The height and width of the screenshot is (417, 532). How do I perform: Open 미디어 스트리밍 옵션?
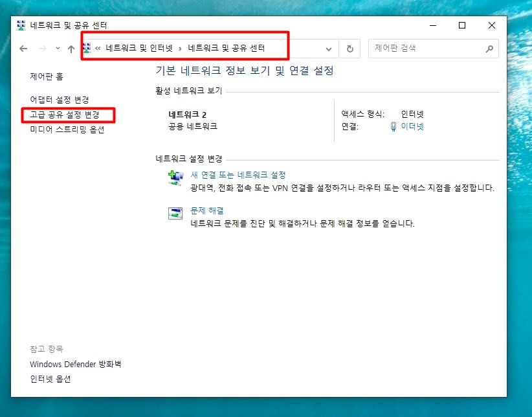coord(67,130)
